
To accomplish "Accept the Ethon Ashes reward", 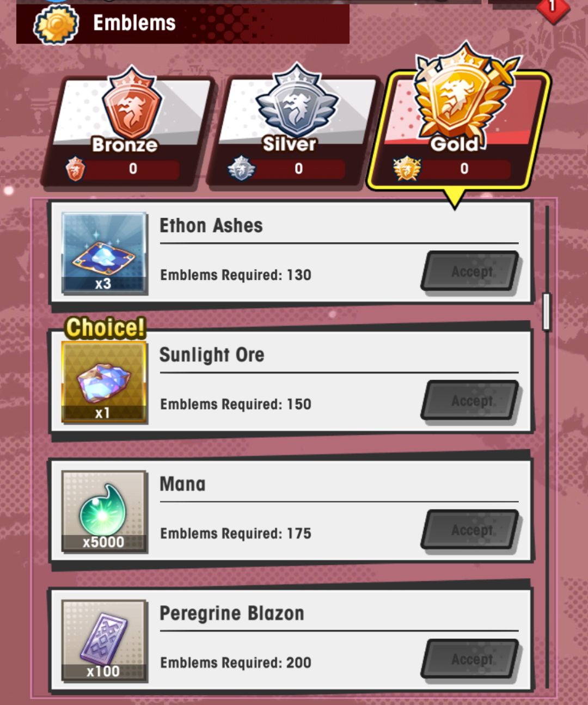I will point(471,271).
